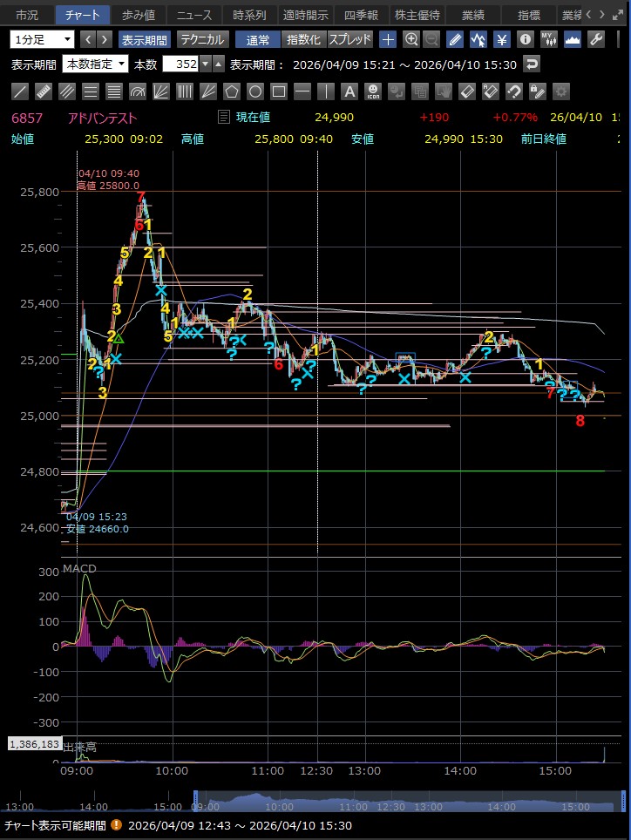Viewport: 631px width, 840px height.
Task: Activate the magnet snap tool
Action: (514, 91)
